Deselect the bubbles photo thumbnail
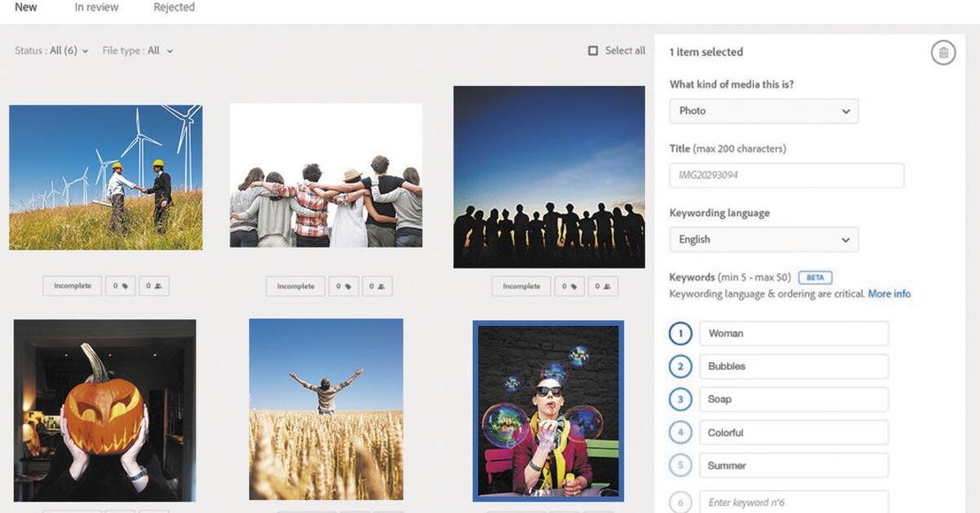The image size is (980, 513). [x=548, y=411]
